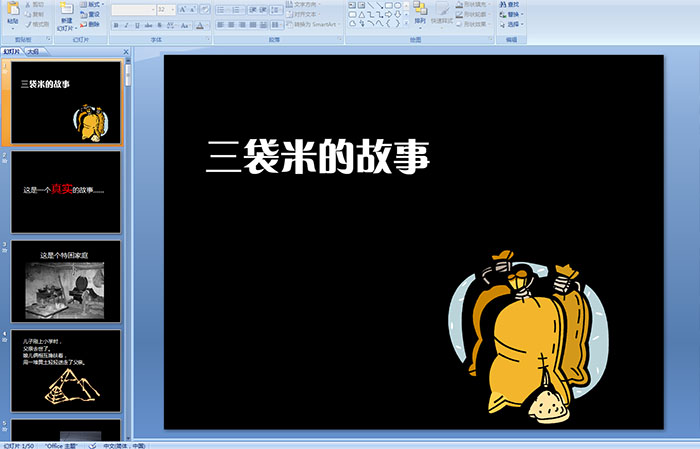This screenshot has width=700, height=449.
Task: Add a slide with New Slide icon
Action: click(x=67, y=9)
